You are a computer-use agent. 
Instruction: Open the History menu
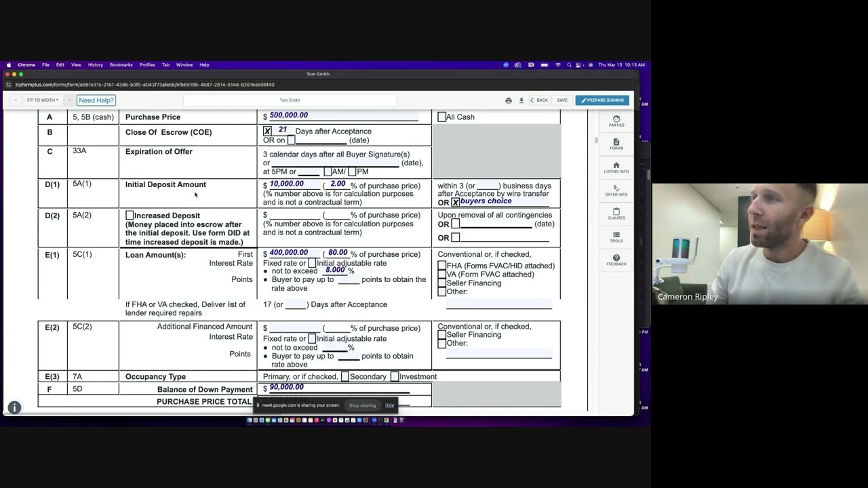[x=95, y=65]
